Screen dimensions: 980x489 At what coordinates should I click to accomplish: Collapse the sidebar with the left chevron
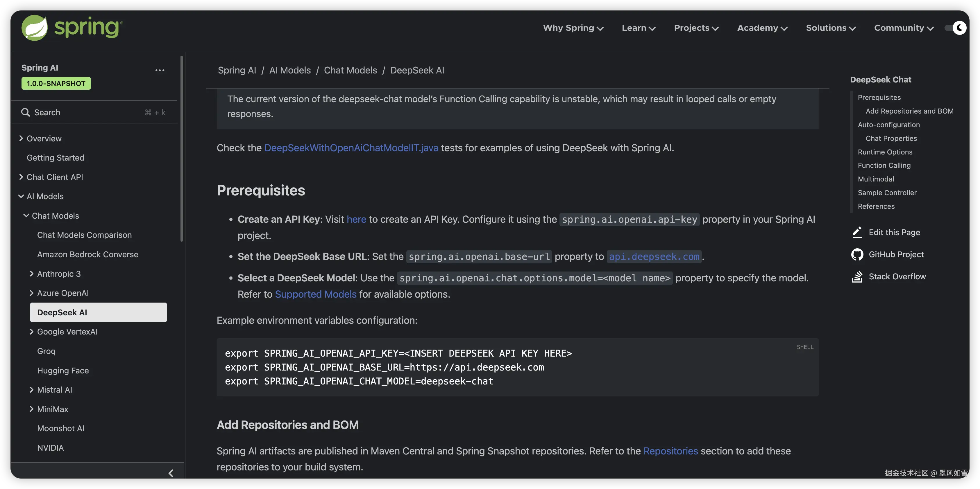coord(171,473)
